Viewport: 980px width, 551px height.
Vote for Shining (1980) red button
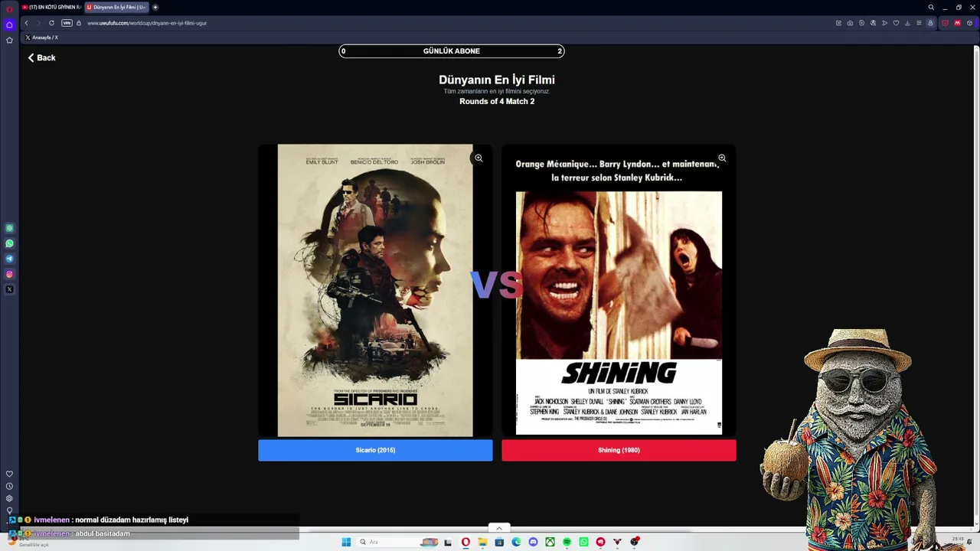tap(619, 450)
